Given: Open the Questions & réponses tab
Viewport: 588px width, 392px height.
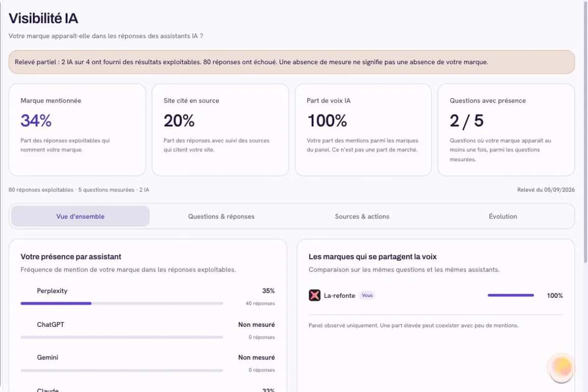Looking at the screenshot, I should click(221, 216).
